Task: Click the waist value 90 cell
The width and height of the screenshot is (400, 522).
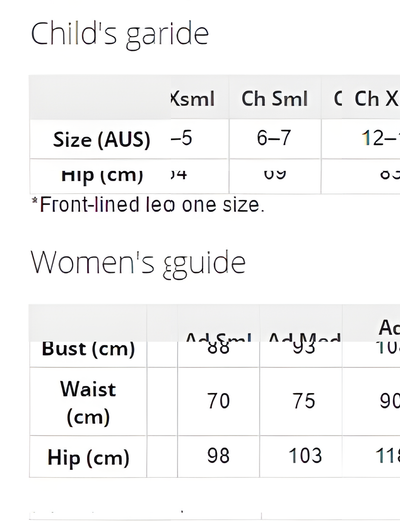Action: tap(389, 401)
